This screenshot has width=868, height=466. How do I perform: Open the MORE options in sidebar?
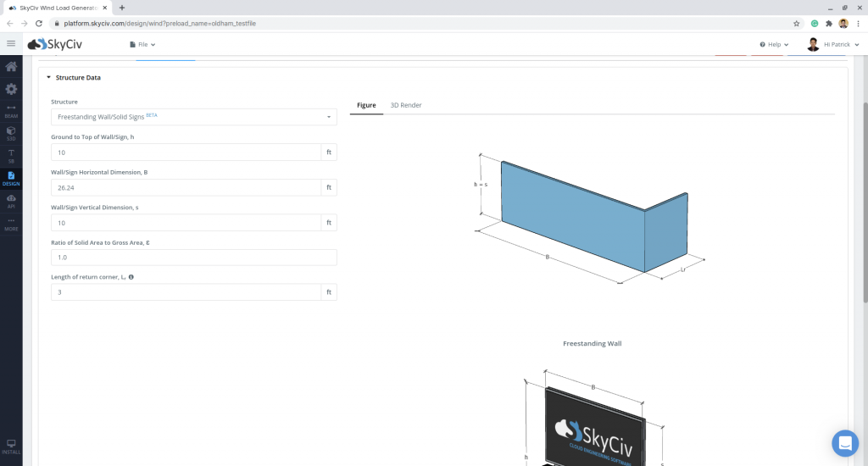pos(11,224)
